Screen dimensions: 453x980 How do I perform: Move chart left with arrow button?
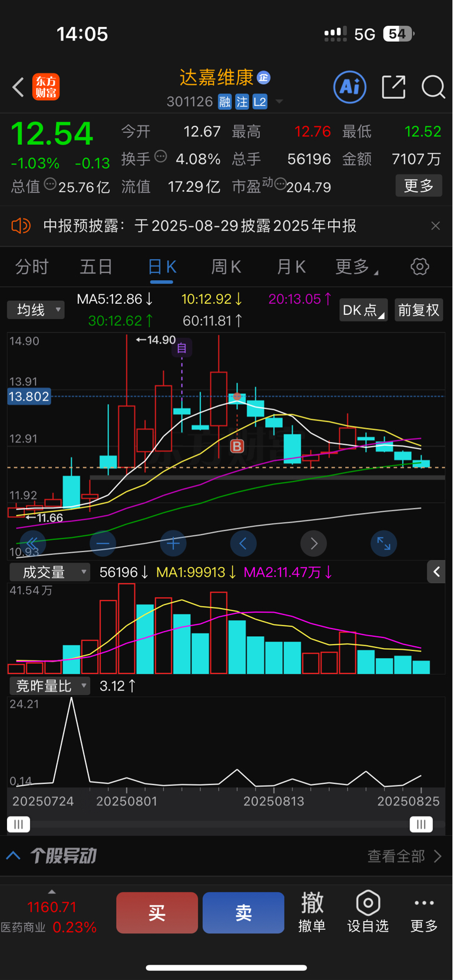243,543
